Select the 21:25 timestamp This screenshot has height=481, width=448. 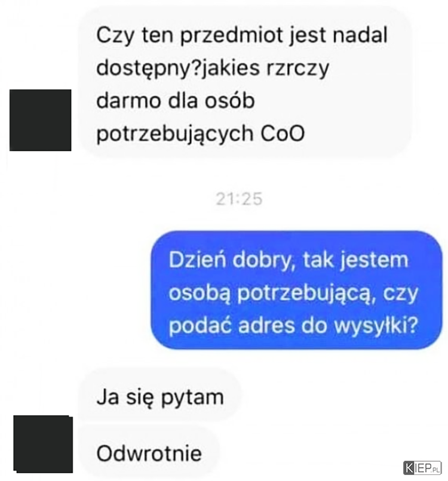click(239, 199)
